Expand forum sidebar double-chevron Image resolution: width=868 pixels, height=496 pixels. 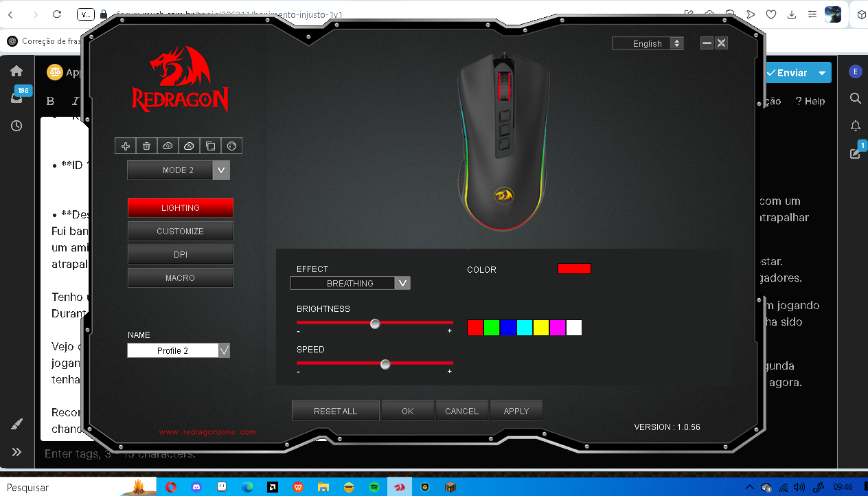coord(16,451)
